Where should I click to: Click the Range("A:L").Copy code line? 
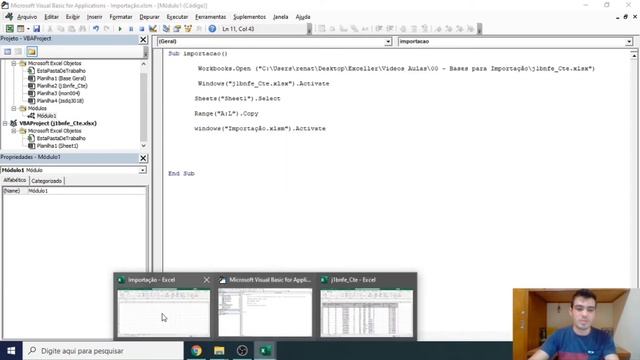227,113
